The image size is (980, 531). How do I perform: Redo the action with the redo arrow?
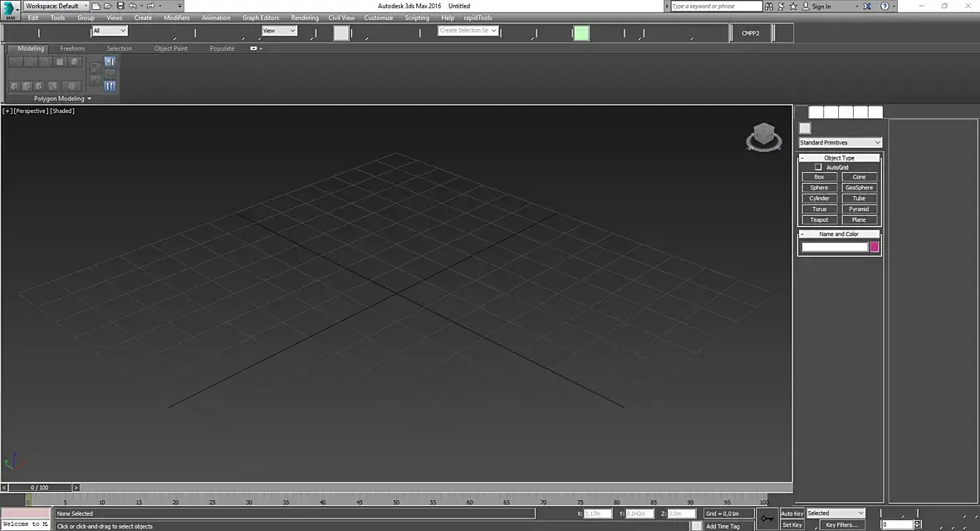[x=150, y=6]
